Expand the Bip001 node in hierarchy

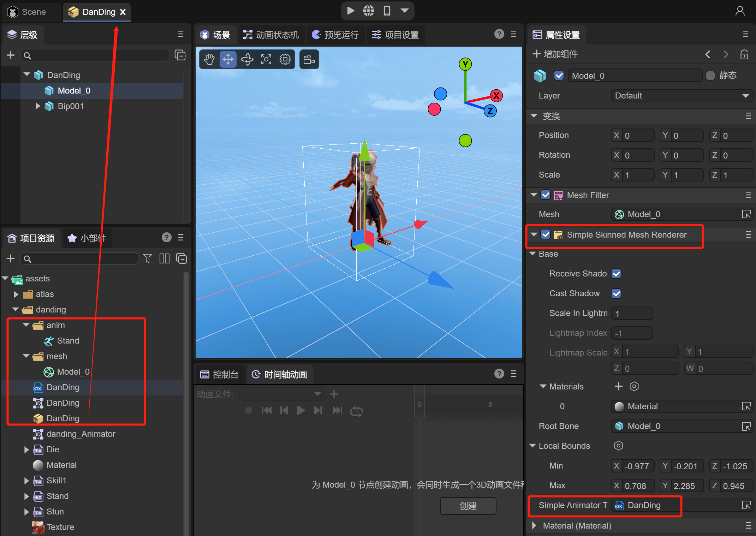tap(38, 106)
